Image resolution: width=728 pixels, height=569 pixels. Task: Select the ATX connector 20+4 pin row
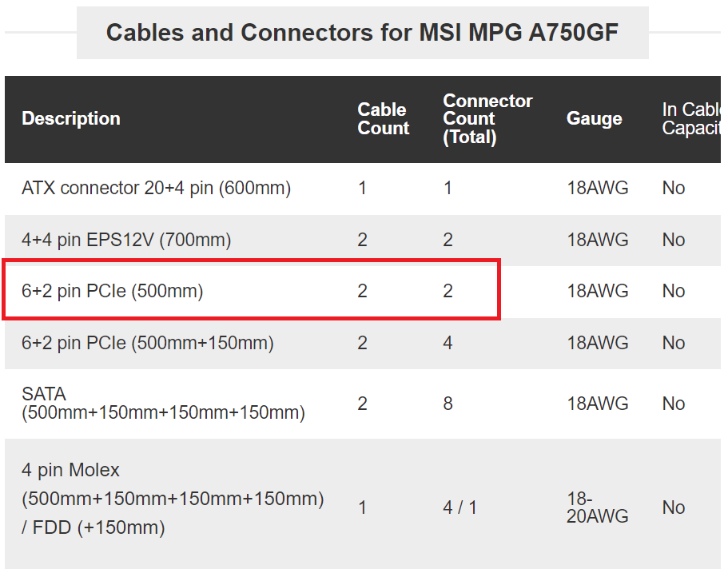click(363, 189)
